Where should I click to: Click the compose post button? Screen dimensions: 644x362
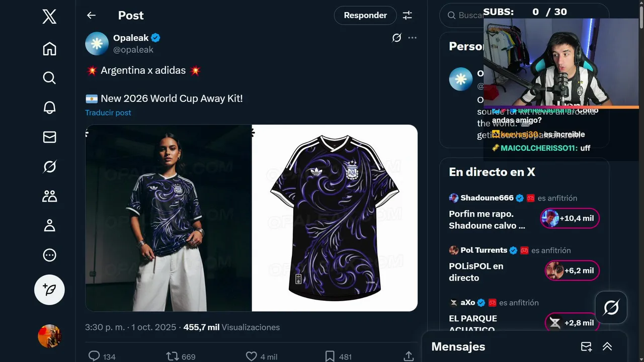coord(49,290)
